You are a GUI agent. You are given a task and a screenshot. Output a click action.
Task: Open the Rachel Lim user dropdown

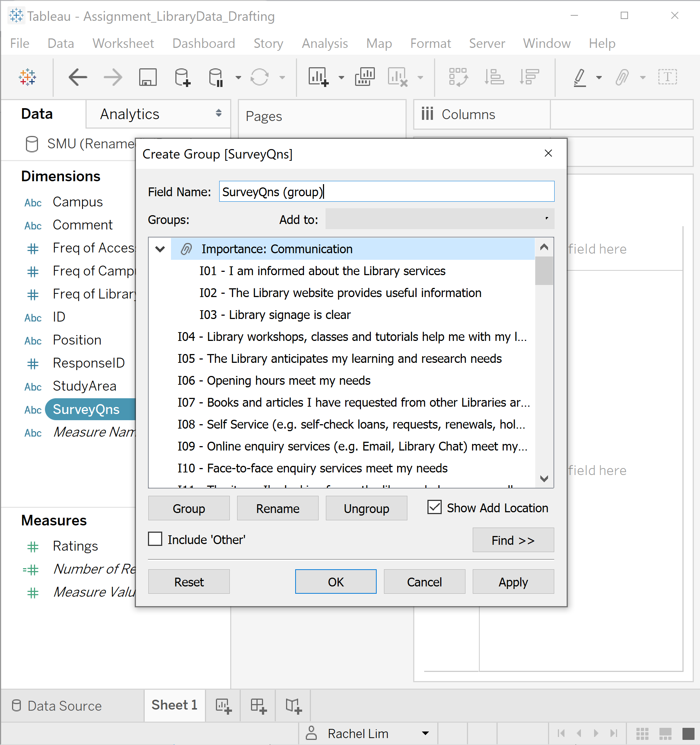[425, 733]
